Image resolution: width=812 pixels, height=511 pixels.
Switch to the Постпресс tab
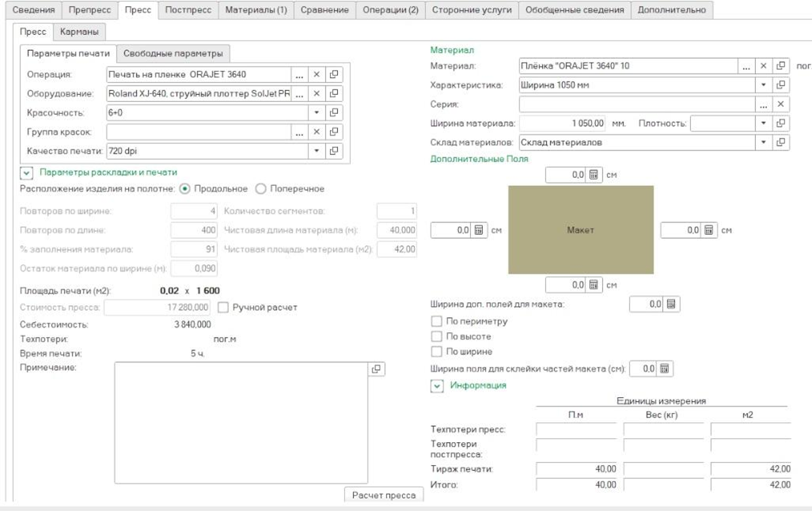188,10
